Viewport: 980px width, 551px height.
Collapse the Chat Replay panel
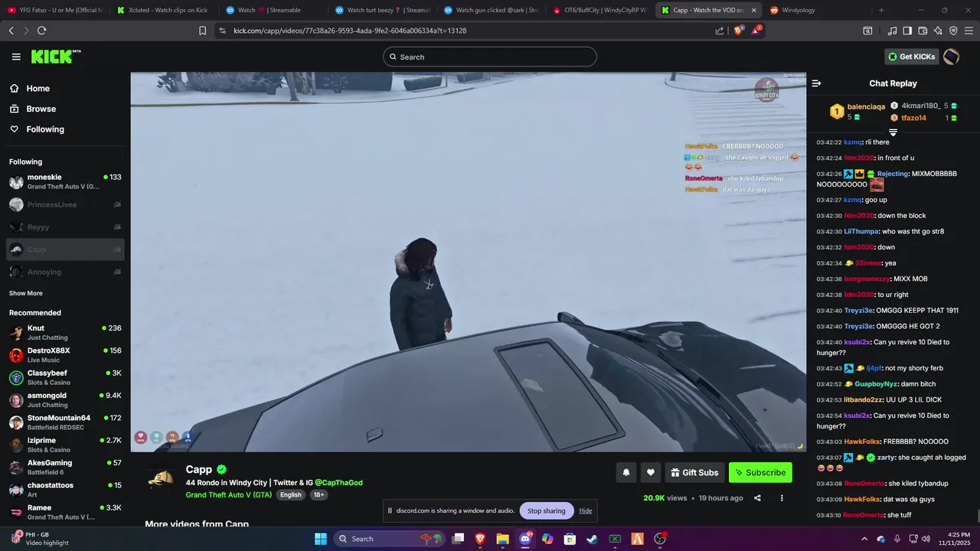[x=816, y=83]
